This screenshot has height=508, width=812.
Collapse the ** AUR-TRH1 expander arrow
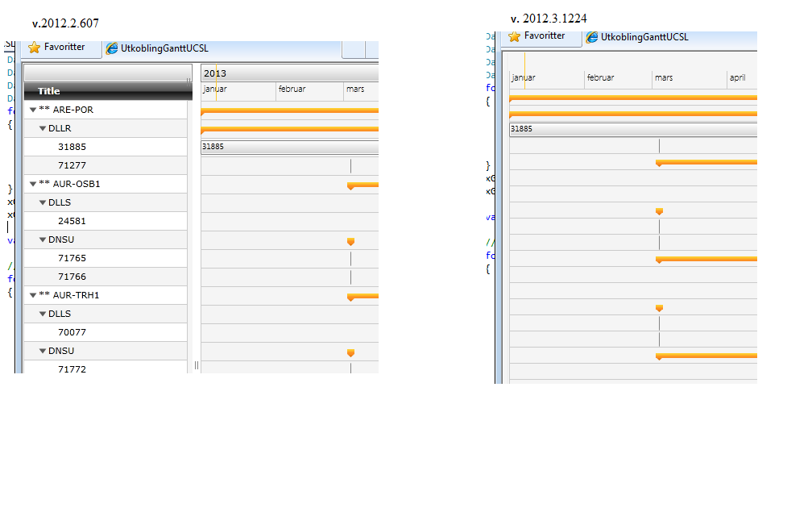[32, 295]
